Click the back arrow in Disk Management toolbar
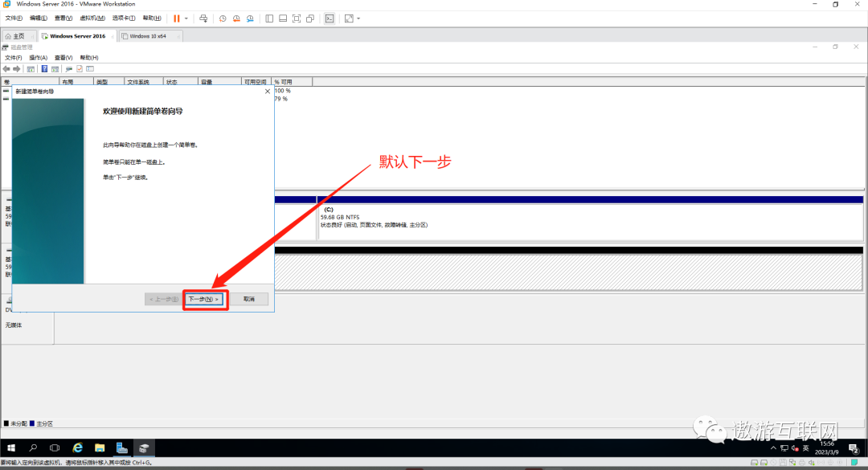 pos(6,69)
